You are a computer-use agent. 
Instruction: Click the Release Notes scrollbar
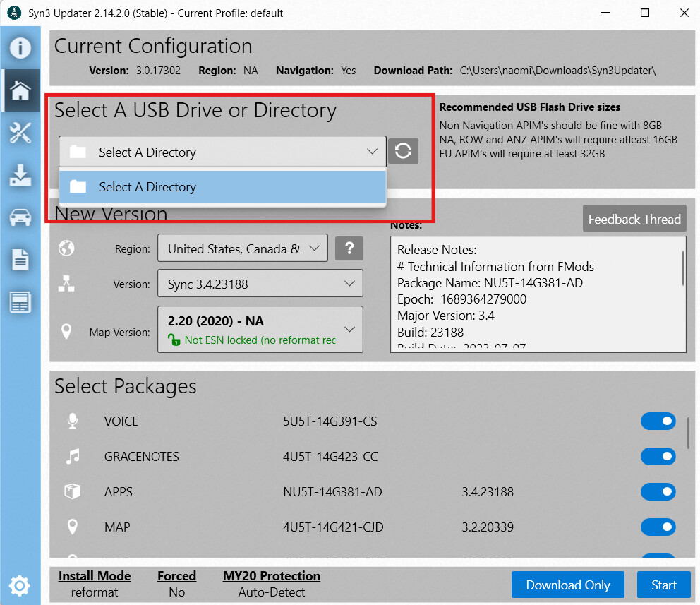tap(682, 268)
